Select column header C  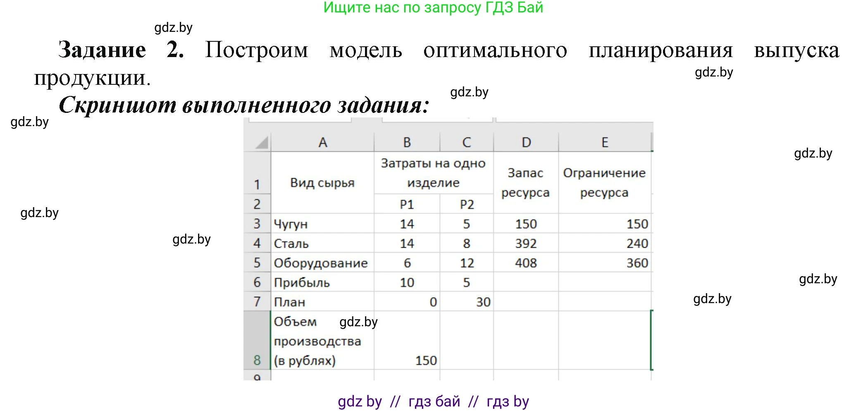pos(467,142)
